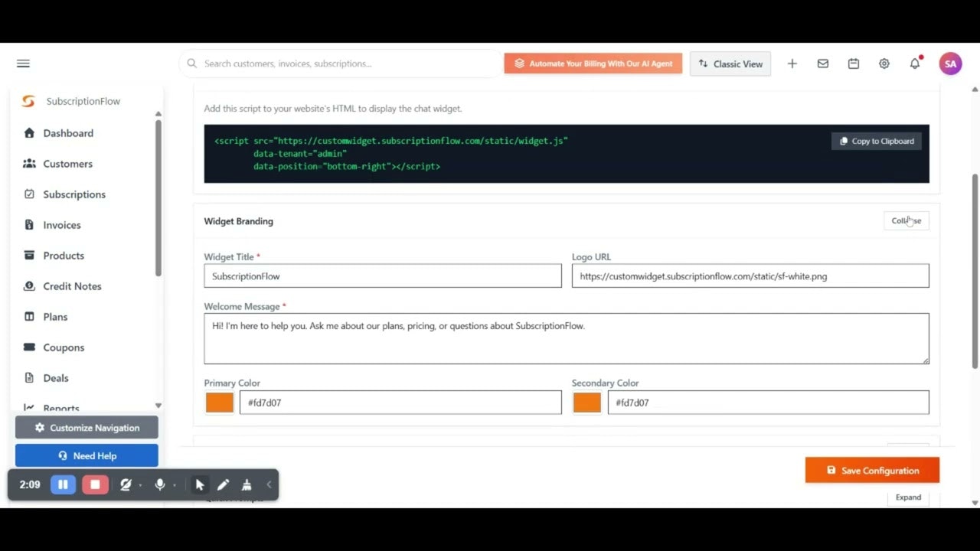Click the sidebar scroll-up arrow
This screenshot has height=551, width=980.
[158, 114]
